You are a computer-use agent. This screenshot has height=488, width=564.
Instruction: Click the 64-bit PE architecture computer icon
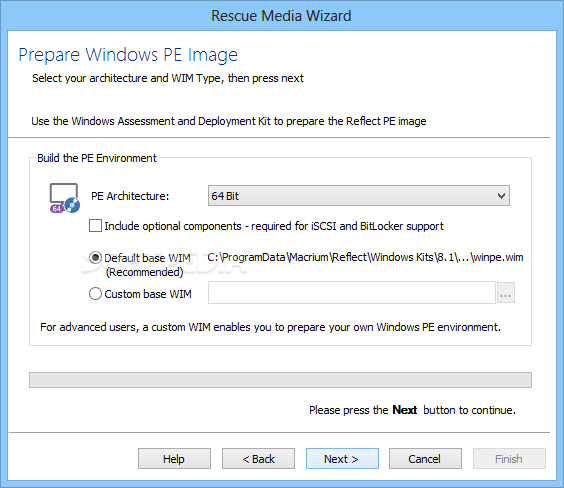(65, 198)
